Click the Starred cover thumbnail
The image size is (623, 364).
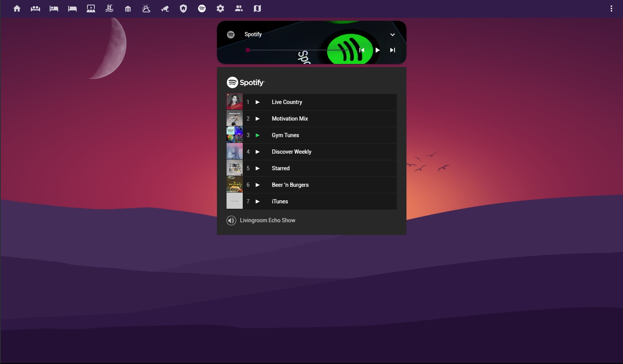tap(235, 168)
